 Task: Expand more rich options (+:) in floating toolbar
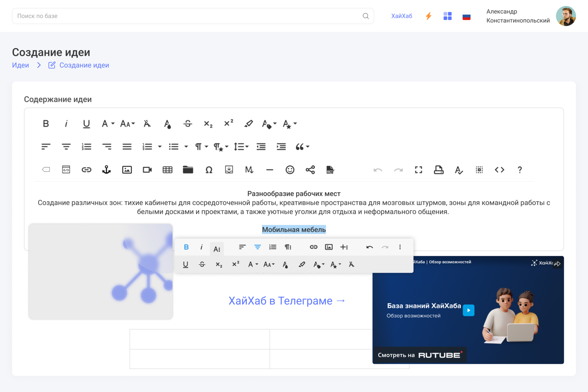[x=344, y=247]
